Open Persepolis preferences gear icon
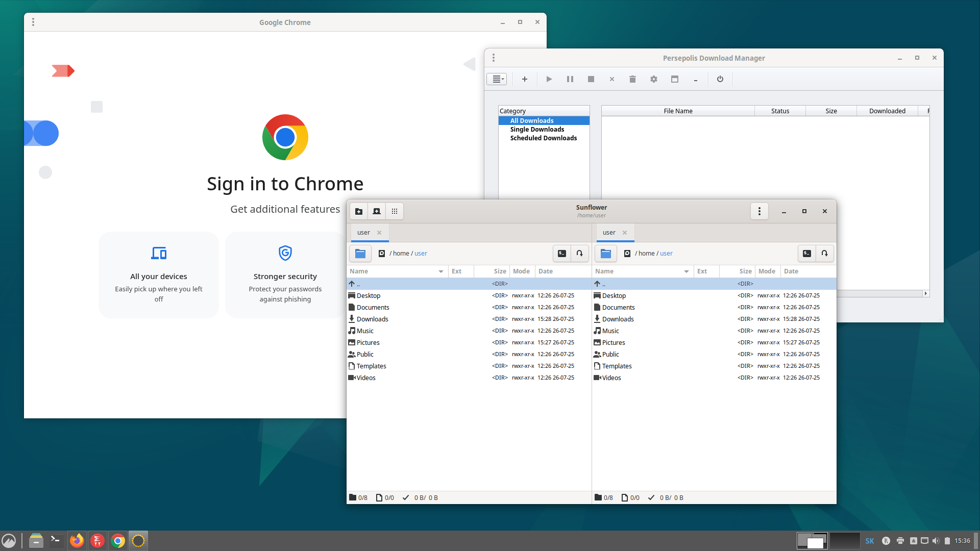Screen dimensions: 980x551 click(x=653, y=79)
